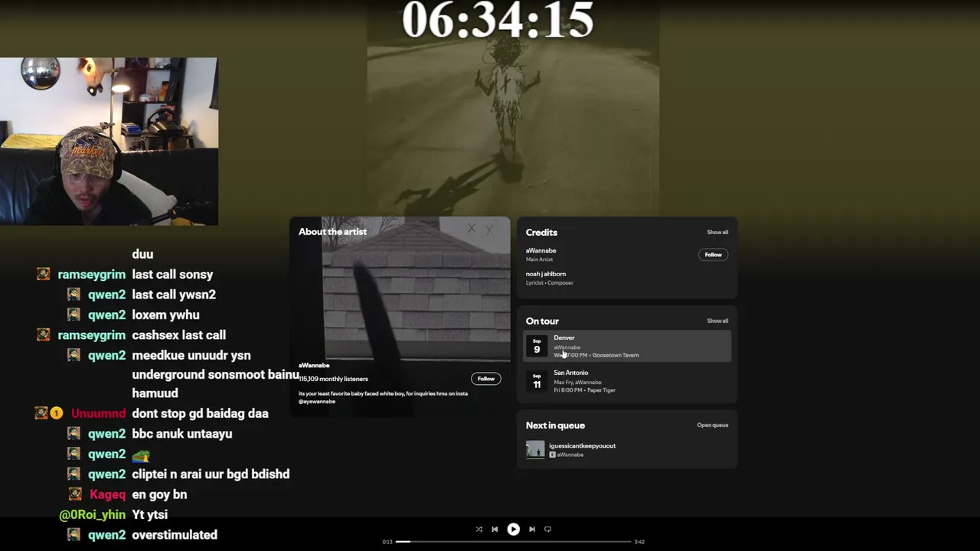Click the avatar badge beside 'overstimulated'
Screen dimensions: 980x551
(x=73, y=535)
